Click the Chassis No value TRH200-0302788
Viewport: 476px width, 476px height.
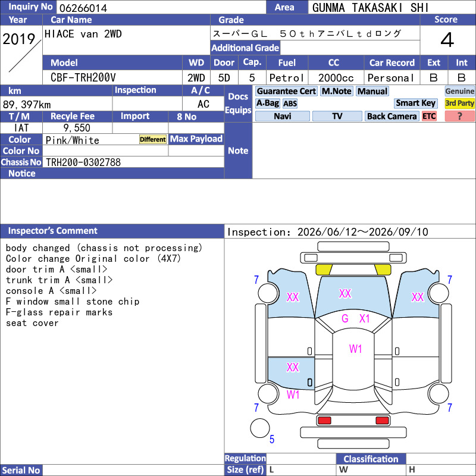[x=83, y=162]
